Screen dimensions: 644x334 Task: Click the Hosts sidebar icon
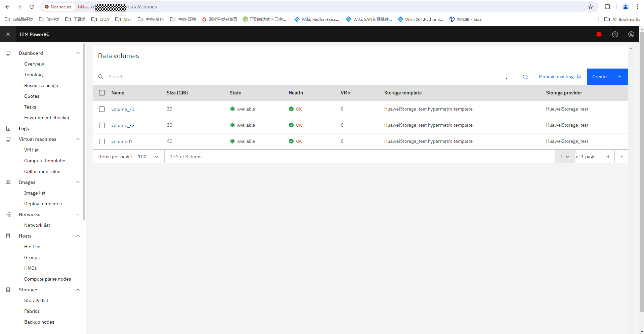coord(8,236)
